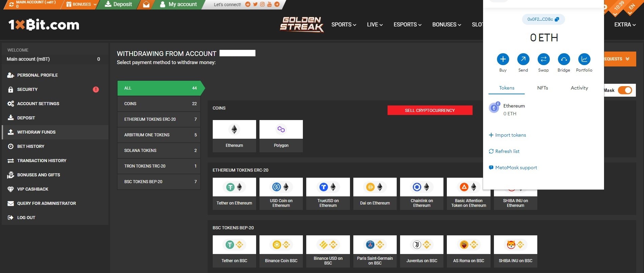Screen dimensions: 644x273
Task: Filter by Arbitrum One Tokens
Action: click(x=159, y=135)
